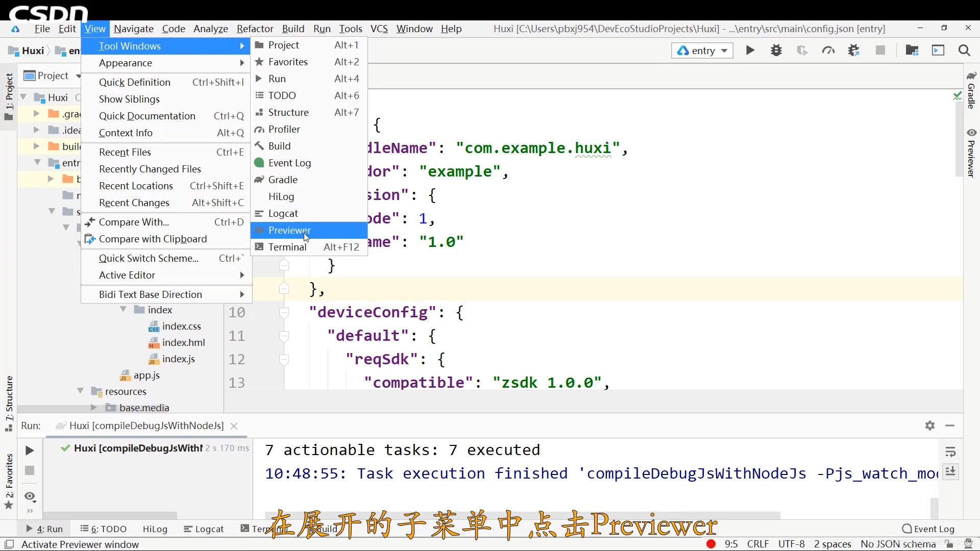The image size is (980, 551).
Task: Open Run panel settings gear
Action: (x=930, y=425)
